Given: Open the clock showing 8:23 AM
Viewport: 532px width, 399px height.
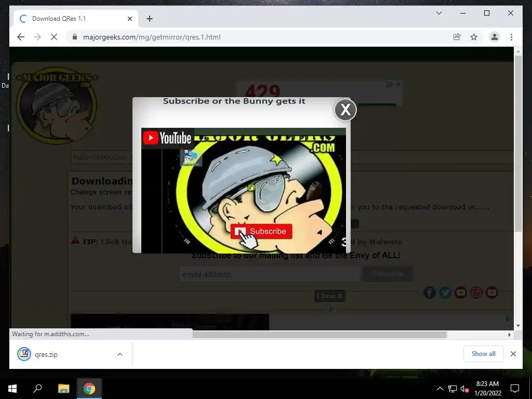Looking at the screenshot, I should point(487,389).
